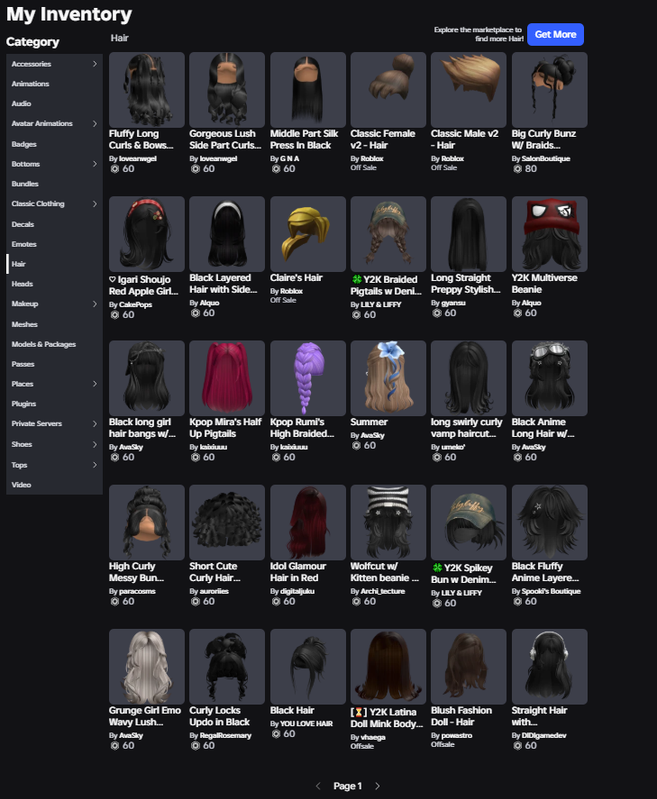Go to the next inventory page arrow

point(377,786)
